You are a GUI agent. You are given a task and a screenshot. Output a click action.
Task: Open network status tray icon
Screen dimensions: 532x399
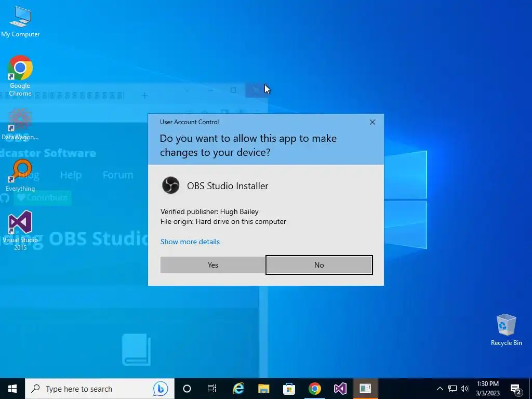[453, 389]
